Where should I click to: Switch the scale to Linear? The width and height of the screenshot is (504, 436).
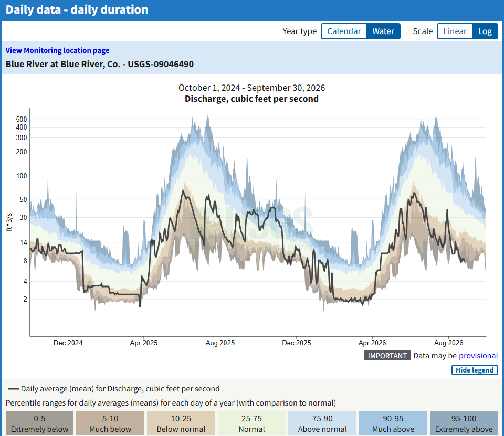coord(455,31)
